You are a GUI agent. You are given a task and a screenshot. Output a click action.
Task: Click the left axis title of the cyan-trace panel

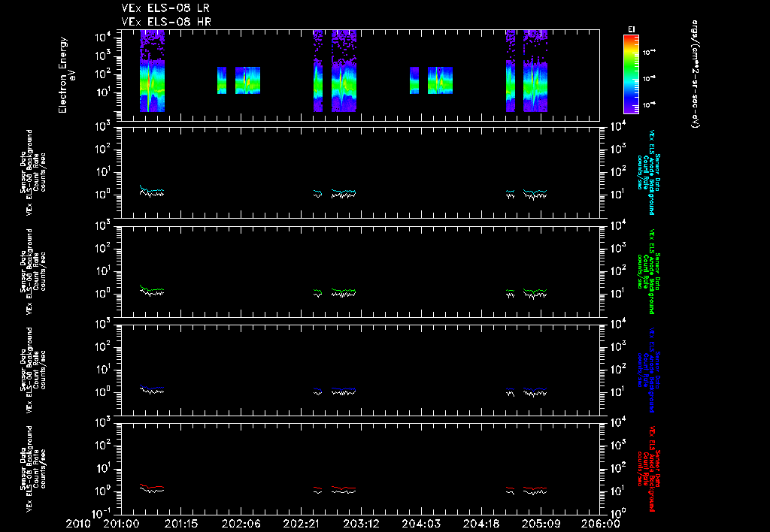pos(33,172)
